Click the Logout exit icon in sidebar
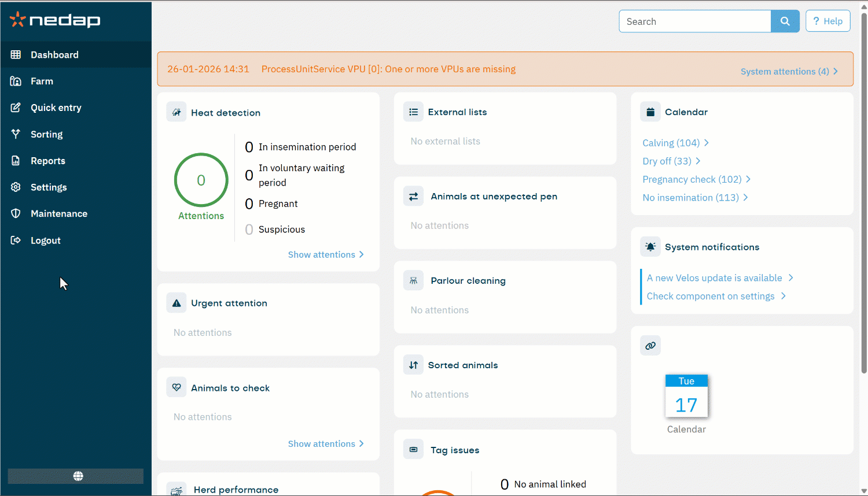Screen dimensions: 868x496 coord(16,240)
